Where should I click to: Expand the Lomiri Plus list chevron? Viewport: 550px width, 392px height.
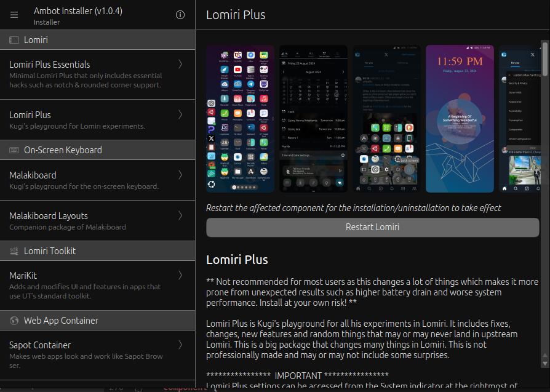(x=180, y=114)
